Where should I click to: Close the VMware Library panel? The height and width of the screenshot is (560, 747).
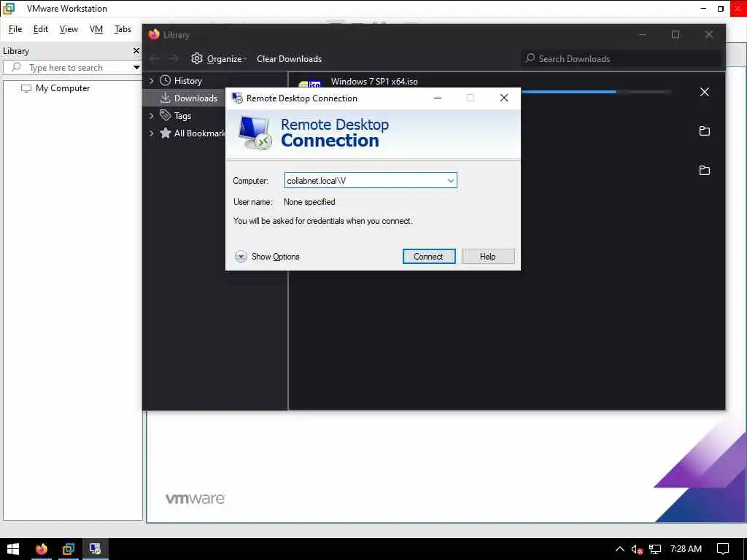click(x=136, y=50)
